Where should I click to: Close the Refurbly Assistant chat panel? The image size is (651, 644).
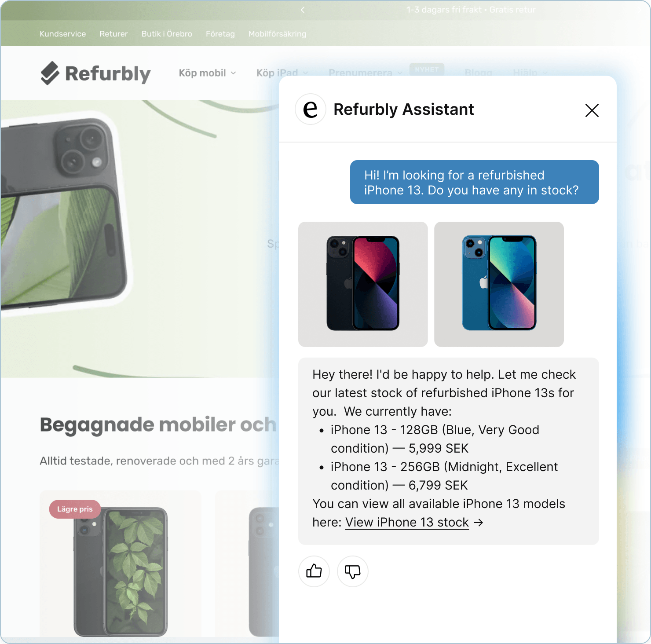[x=592, y=110]
